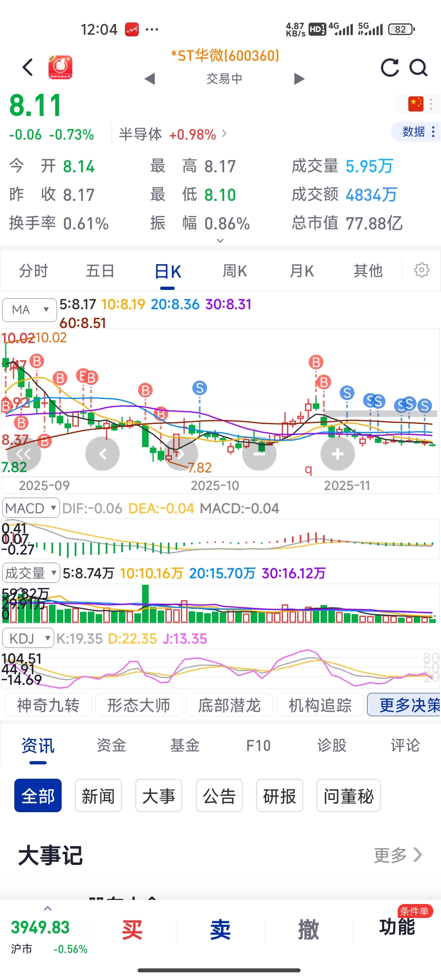
Task: Go to next stock with right triangle
Action: point(299,78)
